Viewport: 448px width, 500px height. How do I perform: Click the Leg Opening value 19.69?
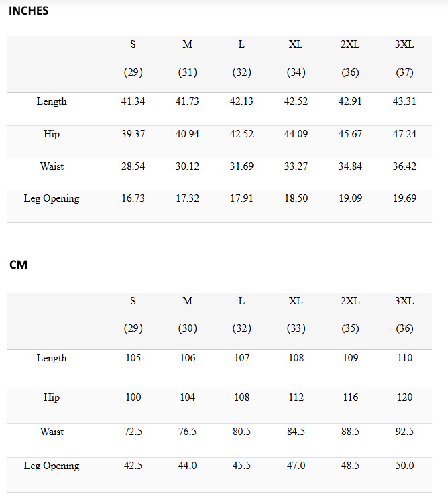pos(404,198)
